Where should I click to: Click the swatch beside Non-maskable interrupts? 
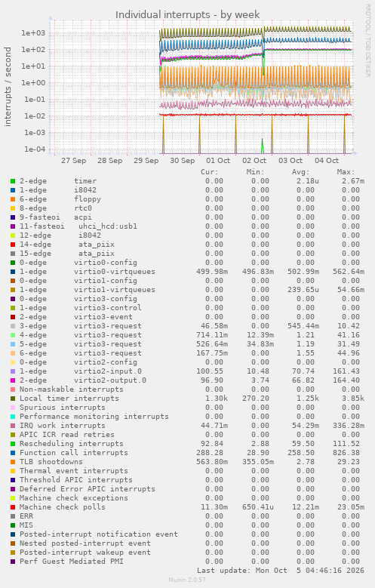pos(13,389)
